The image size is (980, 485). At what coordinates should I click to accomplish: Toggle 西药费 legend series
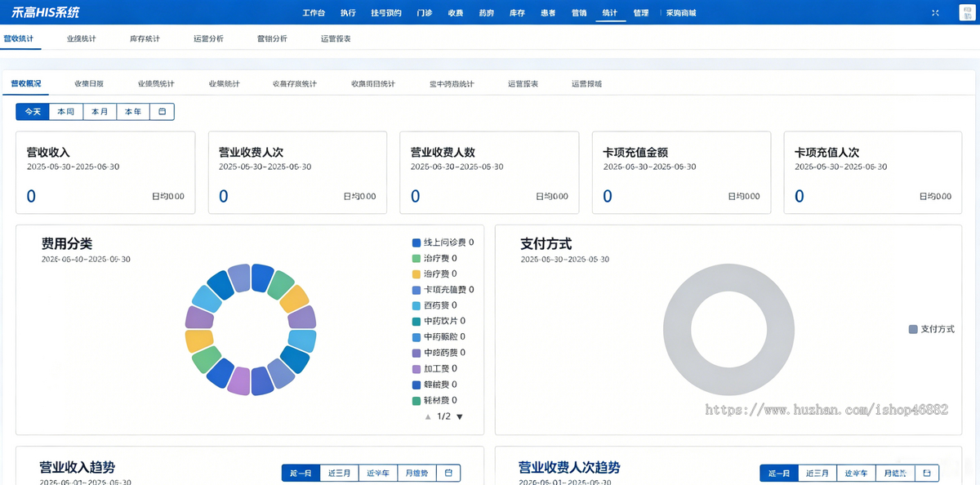[434, 305]
